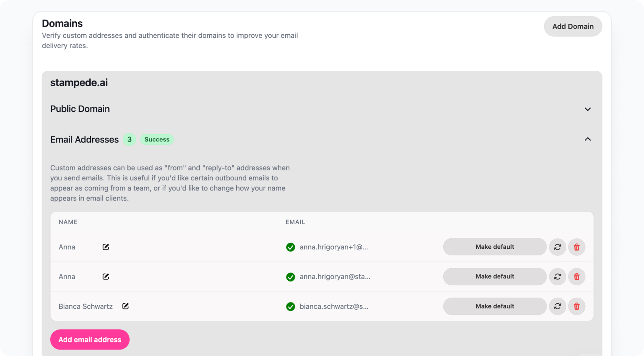Click the EMAIL column header
The image size is (644, 356).
click(295, 222)
